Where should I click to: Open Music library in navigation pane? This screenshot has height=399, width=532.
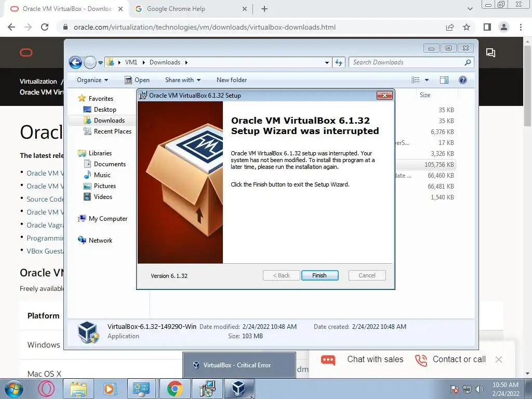tap(102, 175)
